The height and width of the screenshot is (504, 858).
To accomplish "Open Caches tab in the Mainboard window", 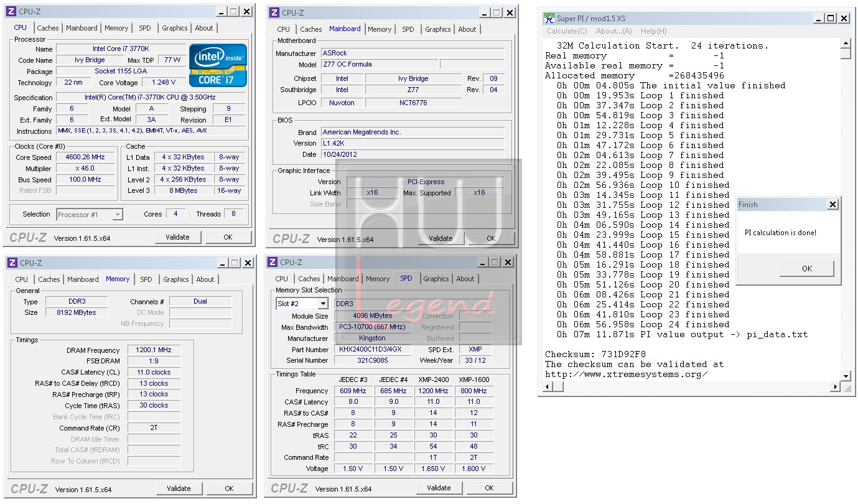I will pos(311,29).
